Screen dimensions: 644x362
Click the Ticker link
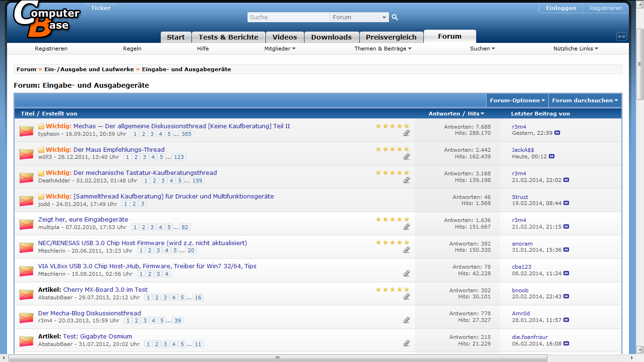pos(100,8)
